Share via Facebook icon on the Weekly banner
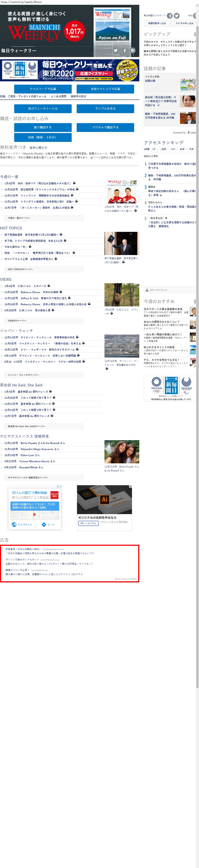This screenshot has width=199, height=868. [x=124, y=51]
